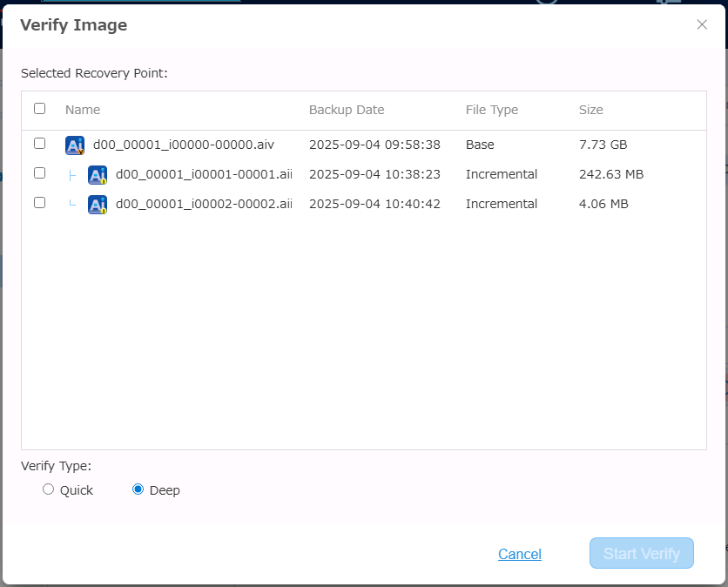This screenshot has width=728, height=587.
Task: Select the d00_00001_i00002-00002.aii file name
Action: pyautogui.click(x=204, y=204)
